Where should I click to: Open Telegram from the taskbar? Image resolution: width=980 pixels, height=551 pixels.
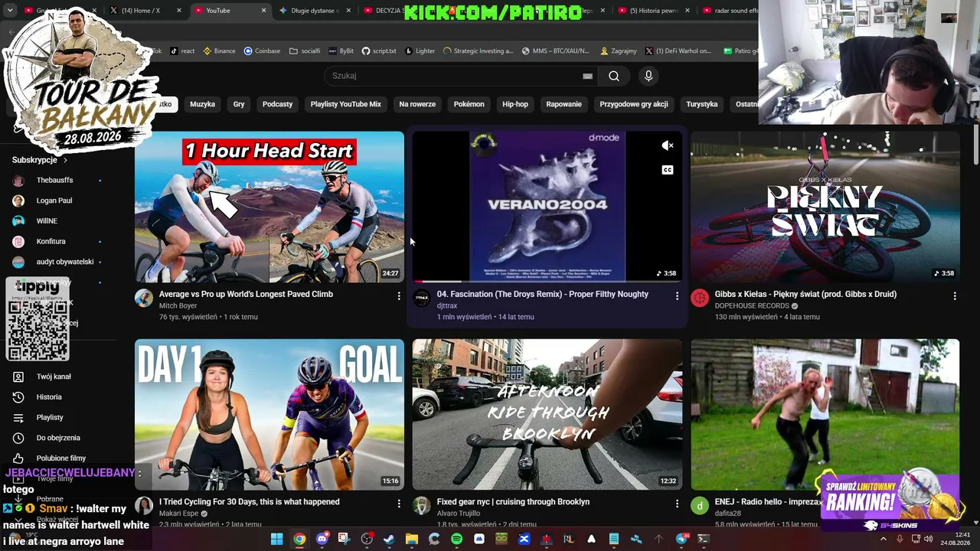click(681, 539)
